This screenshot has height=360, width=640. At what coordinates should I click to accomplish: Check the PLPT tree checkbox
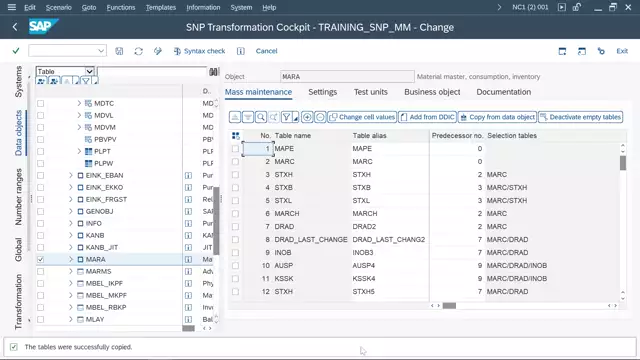click(40, 151)
